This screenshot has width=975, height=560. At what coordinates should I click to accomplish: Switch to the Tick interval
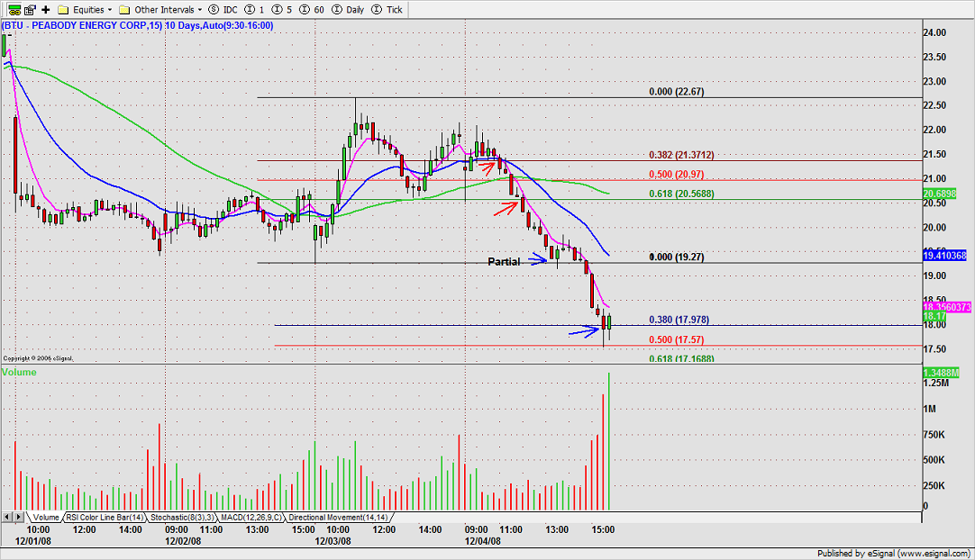click(387, 9)
